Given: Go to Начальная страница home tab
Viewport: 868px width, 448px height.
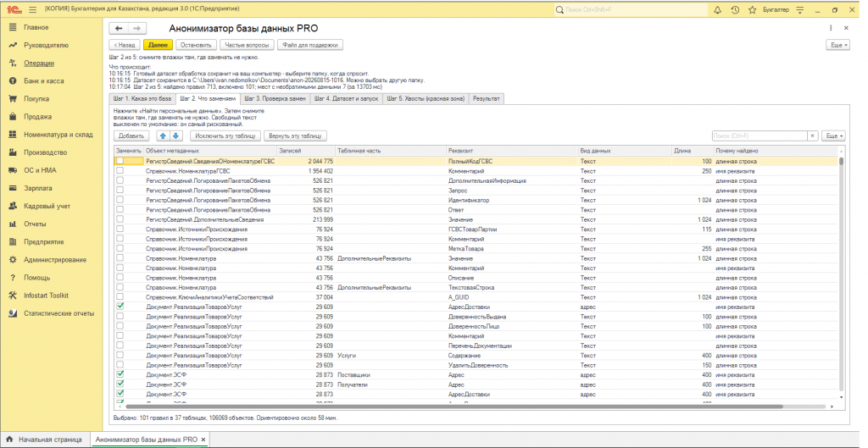Looking at the screenshot, I should pyautogui.click(x=46, y=440).
